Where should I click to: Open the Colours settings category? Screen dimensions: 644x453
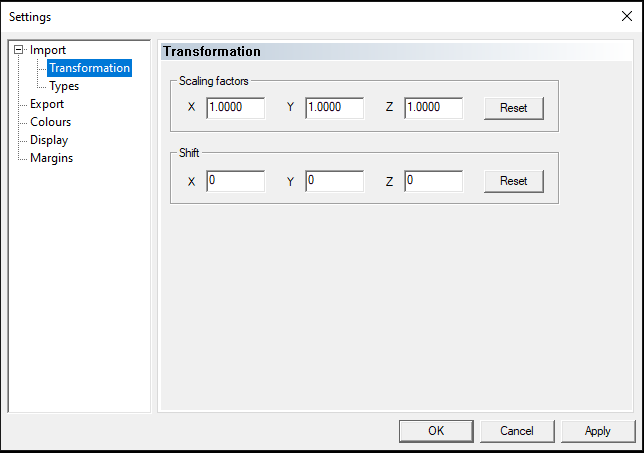pos(50,122)
